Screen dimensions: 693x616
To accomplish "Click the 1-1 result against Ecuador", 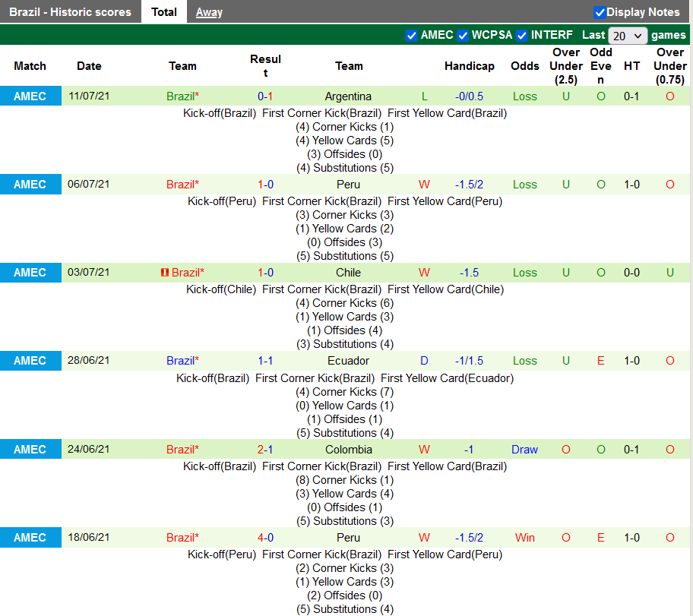I will click(x=265, y=361).
